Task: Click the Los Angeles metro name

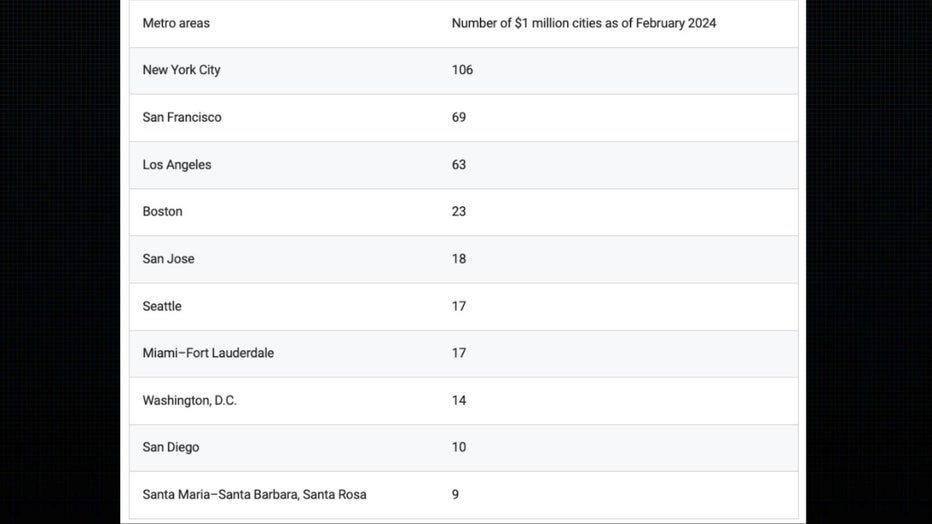Action: (x=177, y=164)
